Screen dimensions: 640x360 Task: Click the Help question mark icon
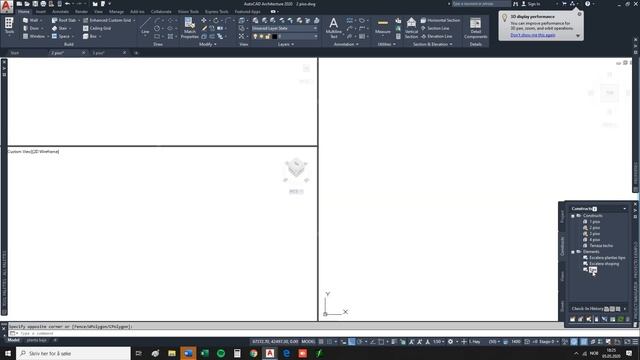[587, 4]
